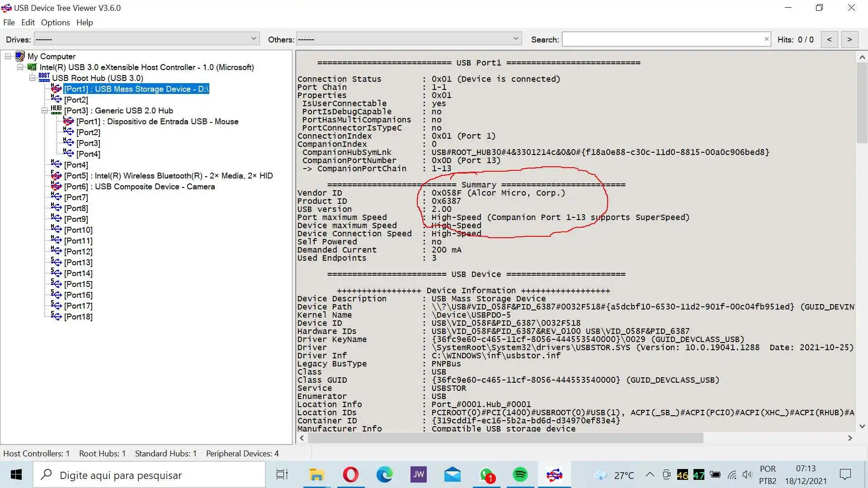
Task: Click the Generic USB 2.0 Hub icon
Action: pos(56,110)
